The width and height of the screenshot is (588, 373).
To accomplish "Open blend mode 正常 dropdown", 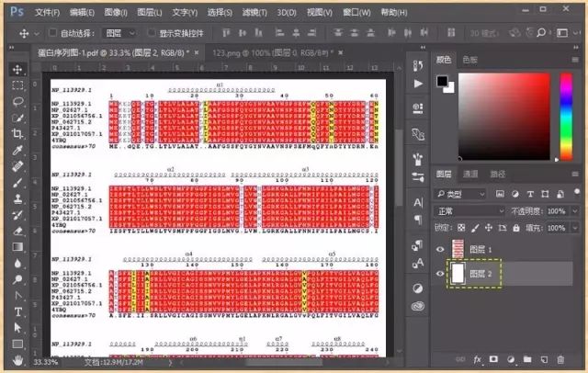I will pyautogui.click(x=470, y=211).
